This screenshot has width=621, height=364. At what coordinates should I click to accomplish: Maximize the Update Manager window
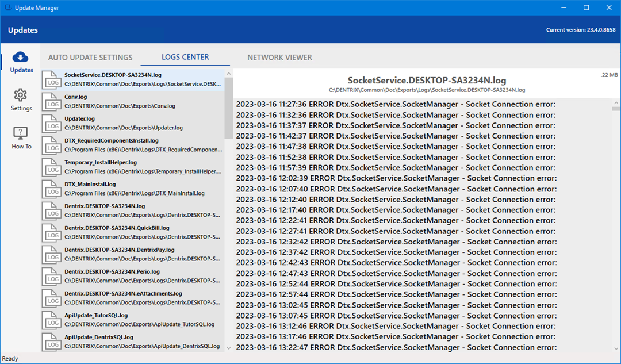(x=586, y=7)
